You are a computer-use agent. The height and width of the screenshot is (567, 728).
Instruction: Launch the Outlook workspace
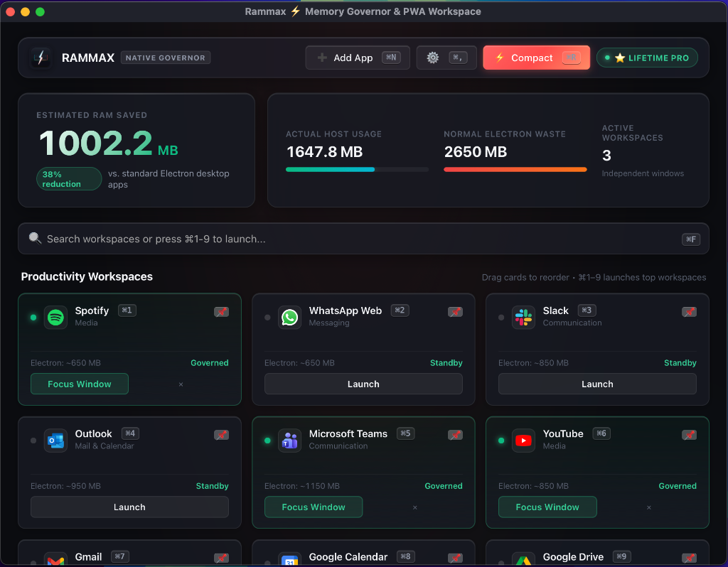[129, 507]
